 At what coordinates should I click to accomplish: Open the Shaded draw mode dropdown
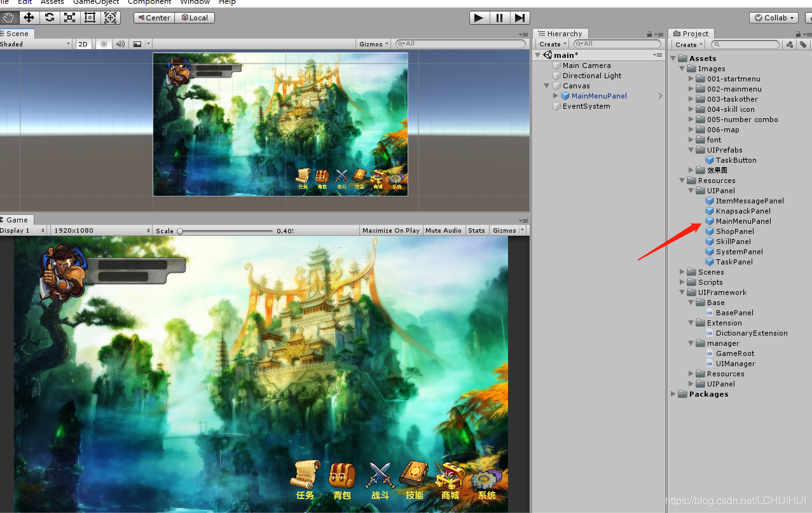36,44
